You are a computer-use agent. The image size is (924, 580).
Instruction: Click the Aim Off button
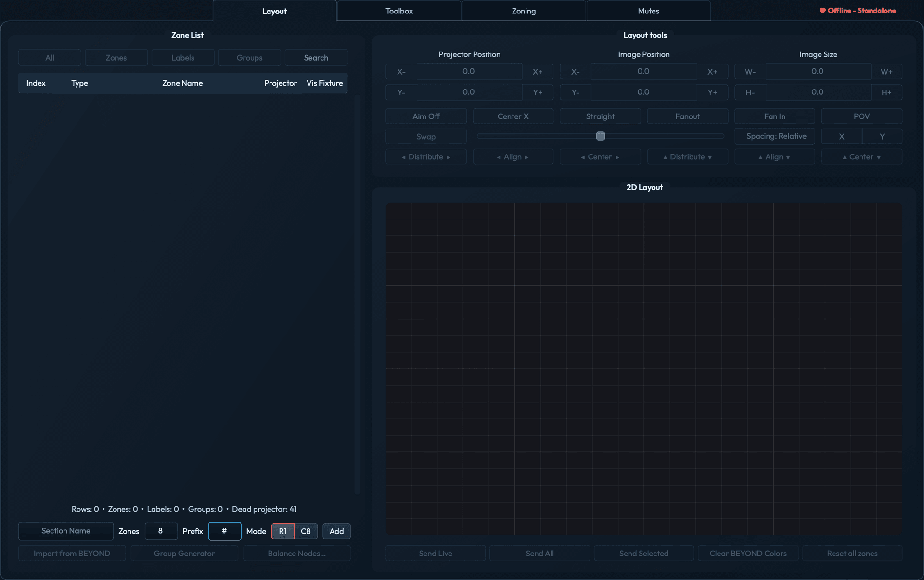(426, 116)
